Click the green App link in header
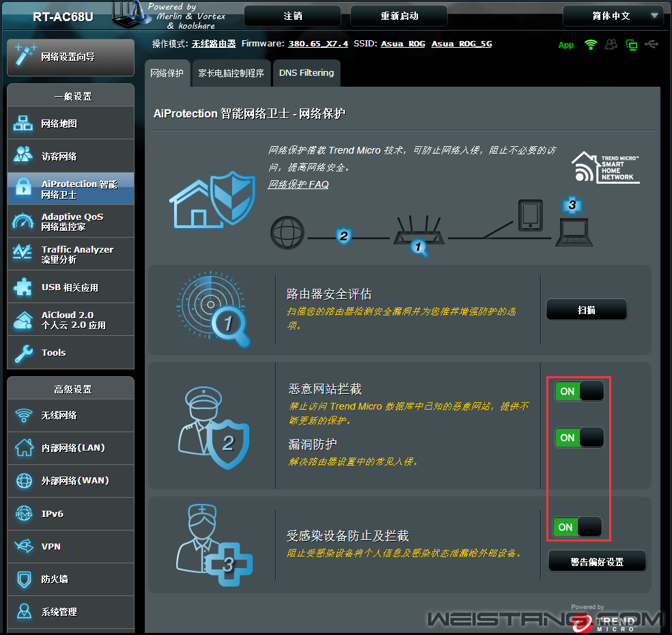 tap(565, 45)
